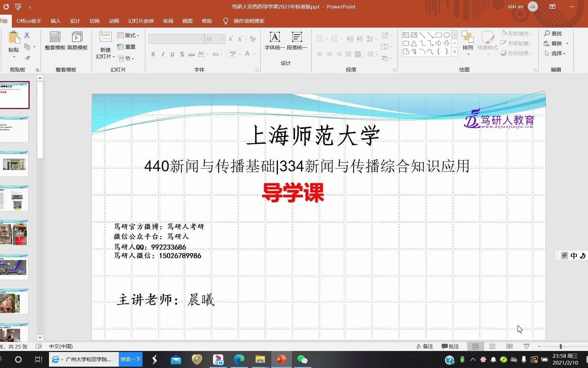This screenshot has height=368, width=588.
Task: Click the 审阅 Review tab
Action: 168,21
